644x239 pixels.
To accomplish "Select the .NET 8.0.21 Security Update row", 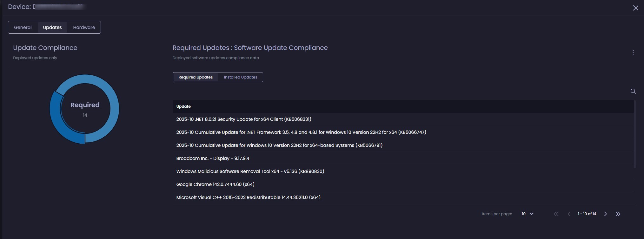I will [x=243, y=119].
